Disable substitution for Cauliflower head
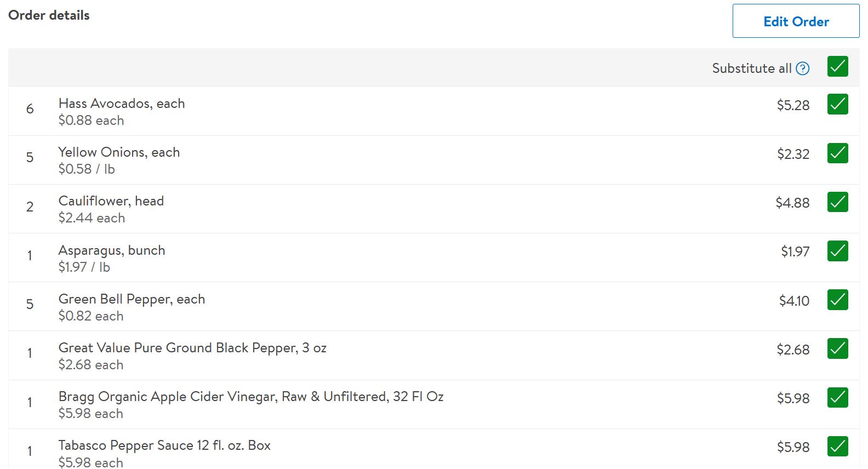This screenshot has width=868, height=469. point(838,202)
